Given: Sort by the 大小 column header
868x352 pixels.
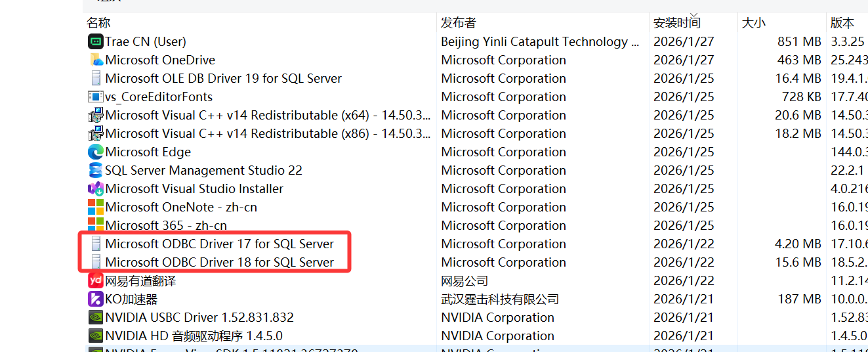Looking at the screenshot, I should [x=753, y=22].
